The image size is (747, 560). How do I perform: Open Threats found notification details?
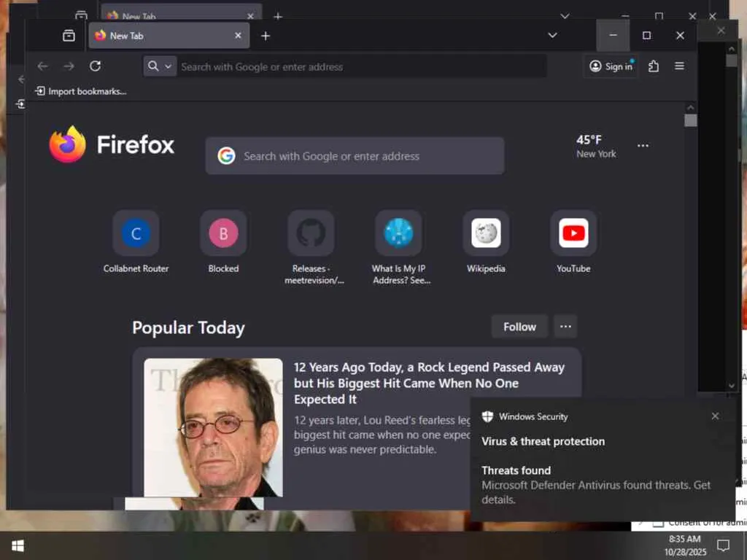[595, 485]
